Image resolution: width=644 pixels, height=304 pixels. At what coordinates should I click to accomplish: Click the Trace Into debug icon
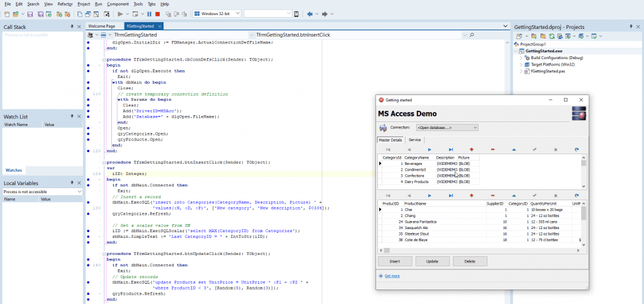point(168,14)
